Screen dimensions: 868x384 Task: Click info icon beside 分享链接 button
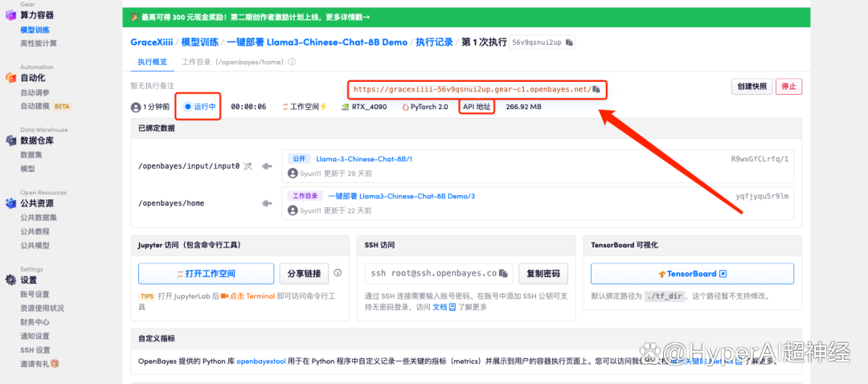(338, 273)
